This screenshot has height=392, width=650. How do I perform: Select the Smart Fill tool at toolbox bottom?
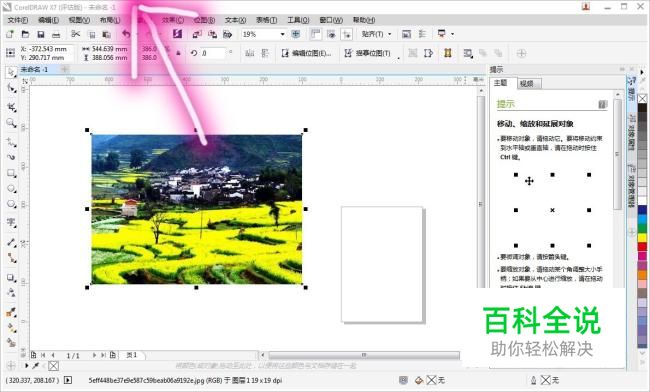pyautogui.click(x=11, y=343)
